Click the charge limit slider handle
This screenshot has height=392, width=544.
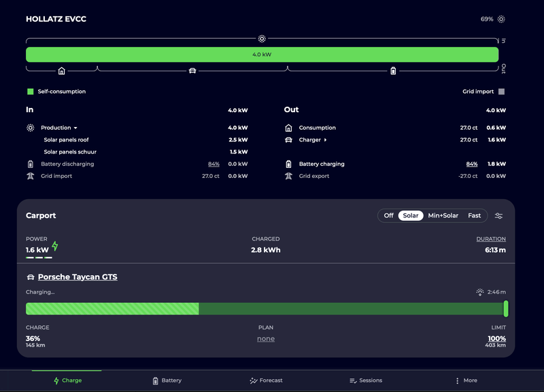(x=506, y=308)
